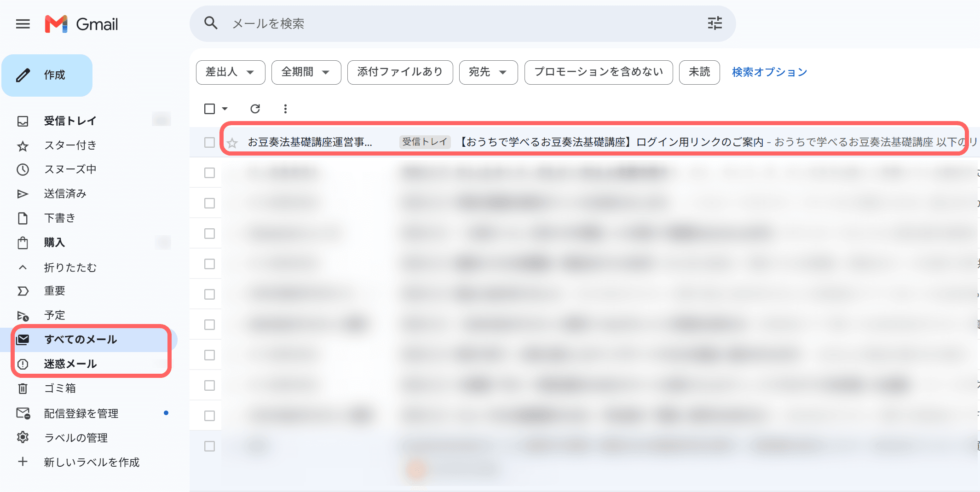Click the warning icon for 迷惑メール
Viewport: 980px width, 492px height.
pos(23,364)
